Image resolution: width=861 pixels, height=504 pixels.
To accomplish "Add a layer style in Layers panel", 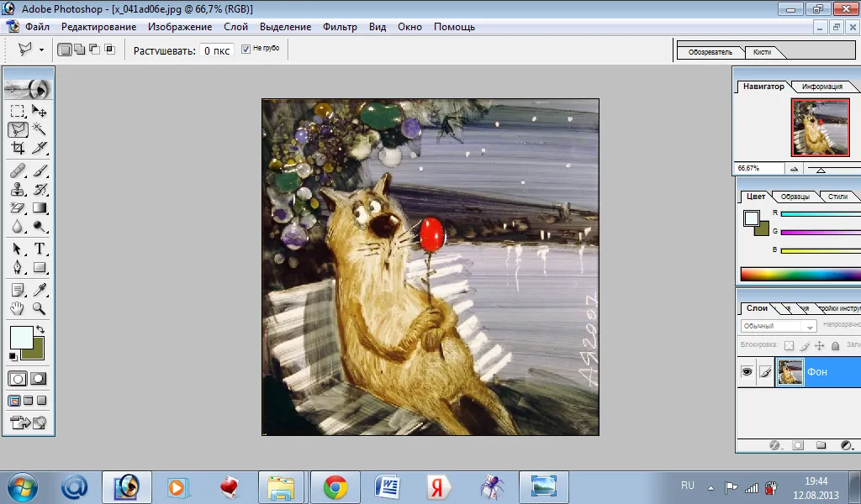I will tap(774, 445).
